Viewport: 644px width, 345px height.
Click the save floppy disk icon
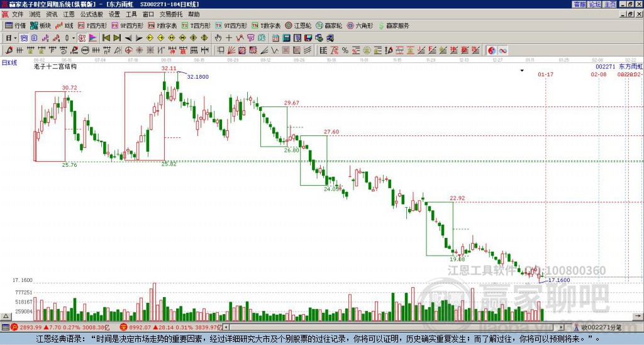(x=308, y=38)
